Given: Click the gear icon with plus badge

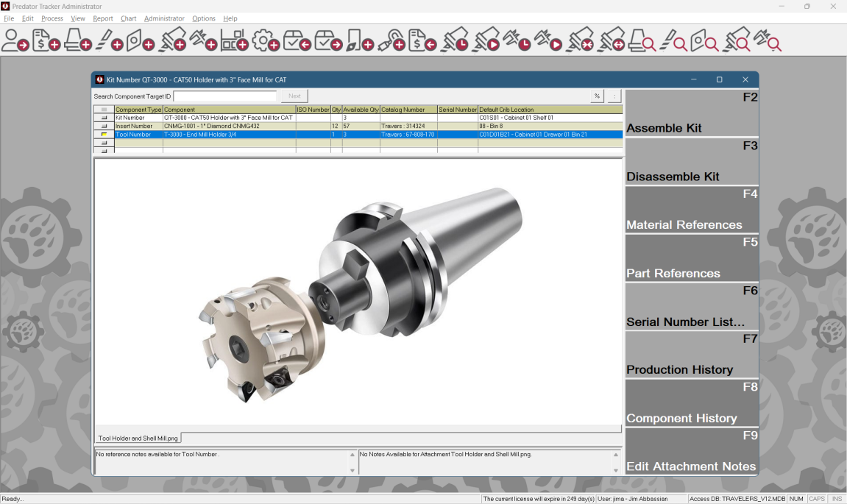Looking at the screenshot, I should click(x=265, y=41).
